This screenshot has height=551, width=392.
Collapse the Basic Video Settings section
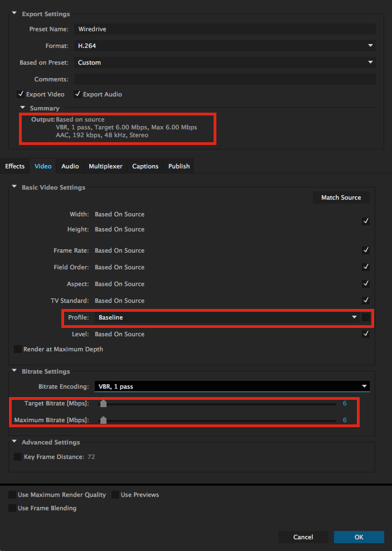[x=13, y=187]
